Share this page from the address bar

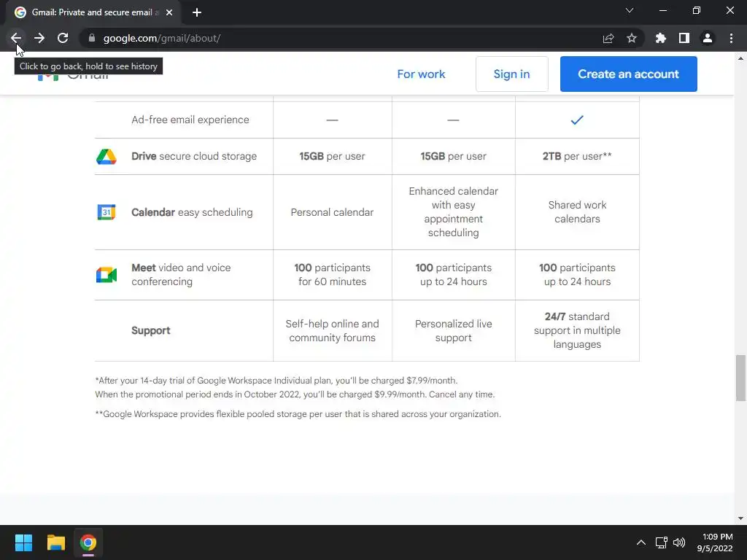(x=608, y=38)
